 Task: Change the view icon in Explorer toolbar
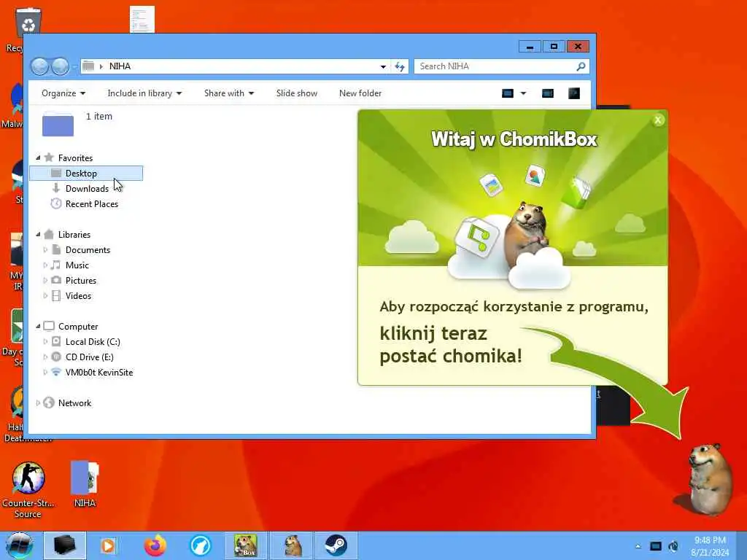coord(508,93)
